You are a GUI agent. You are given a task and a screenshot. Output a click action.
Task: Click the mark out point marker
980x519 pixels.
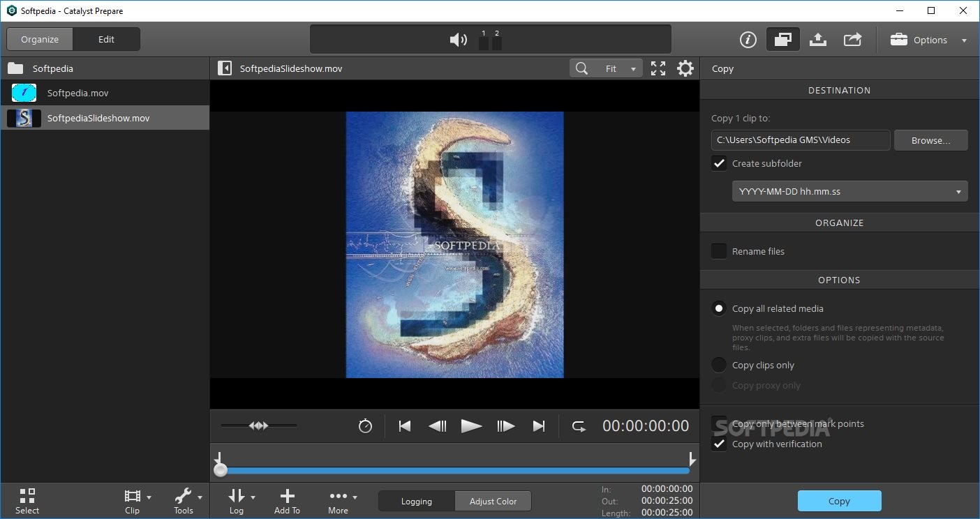coord(692,458)
